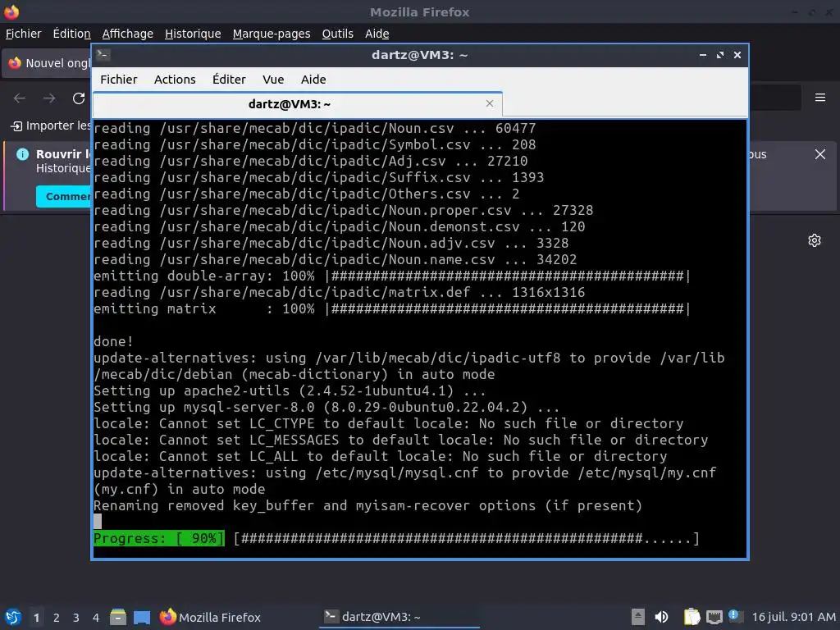Open the Fichier menu in the terminal
Viewport: 840px width, 630px height.
pyautogui.click(x=118, y=80)
